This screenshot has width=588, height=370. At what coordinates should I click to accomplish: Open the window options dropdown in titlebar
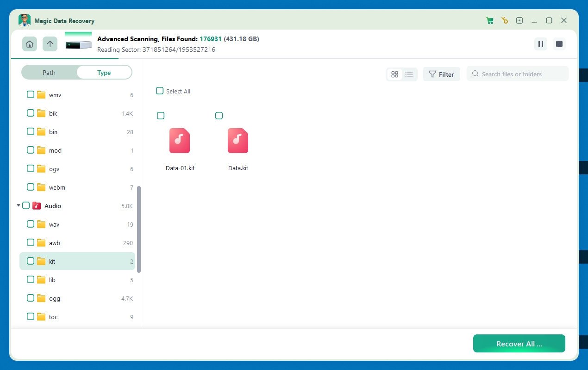coord(519,20)
